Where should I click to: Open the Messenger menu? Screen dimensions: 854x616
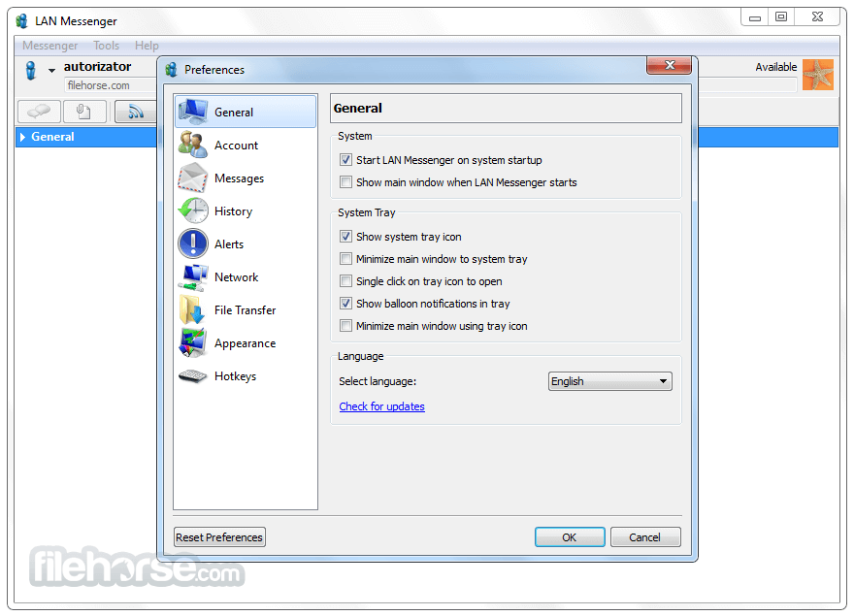point(50,46)
